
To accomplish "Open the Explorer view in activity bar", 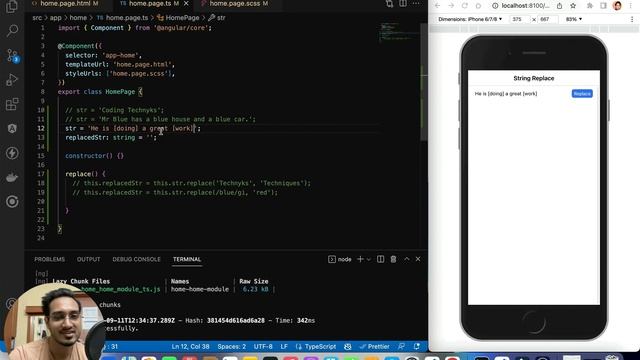I will [x=12, y=7].
